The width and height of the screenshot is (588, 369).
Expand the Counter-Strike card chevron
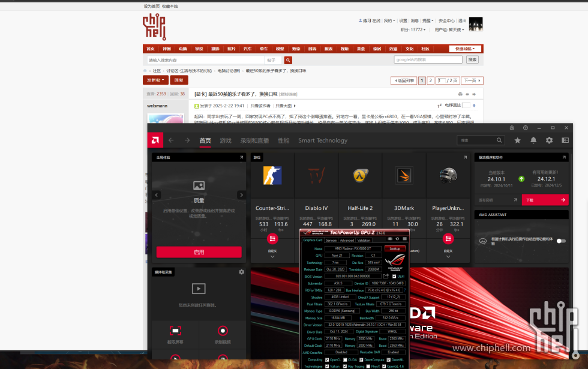pos(272,257)
